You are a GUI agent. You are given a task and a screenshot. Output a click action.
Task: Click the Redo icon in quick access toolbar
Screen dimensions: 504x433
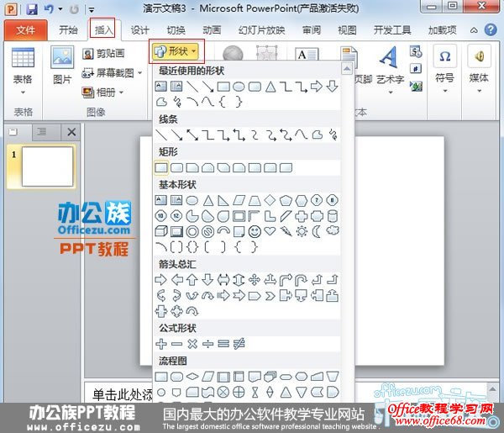click(x=74, y=9)
